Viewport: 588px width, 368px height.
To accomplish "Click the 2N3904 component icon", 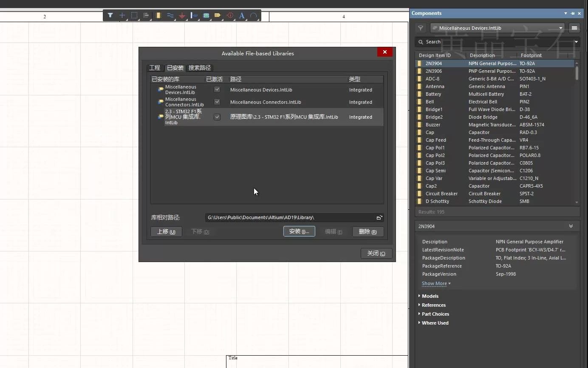I will tap(420, 63).
